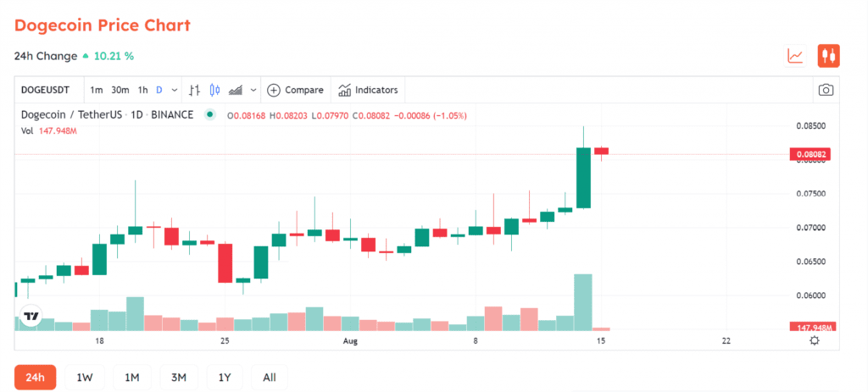This screenshot has height=392, width=868.
Task: Click the 0.06500 price axis label
Action: pyautogui.click(x=811, y=261)
